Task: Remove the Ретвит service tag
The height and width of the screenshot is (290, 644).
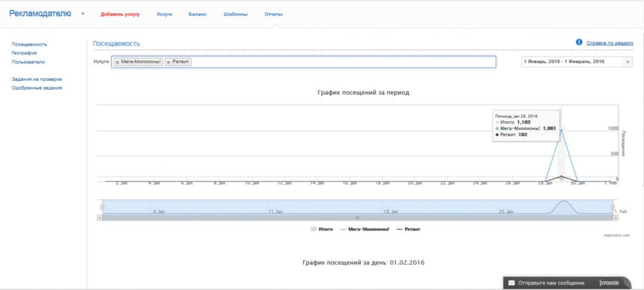Action: tap(168, 62)
